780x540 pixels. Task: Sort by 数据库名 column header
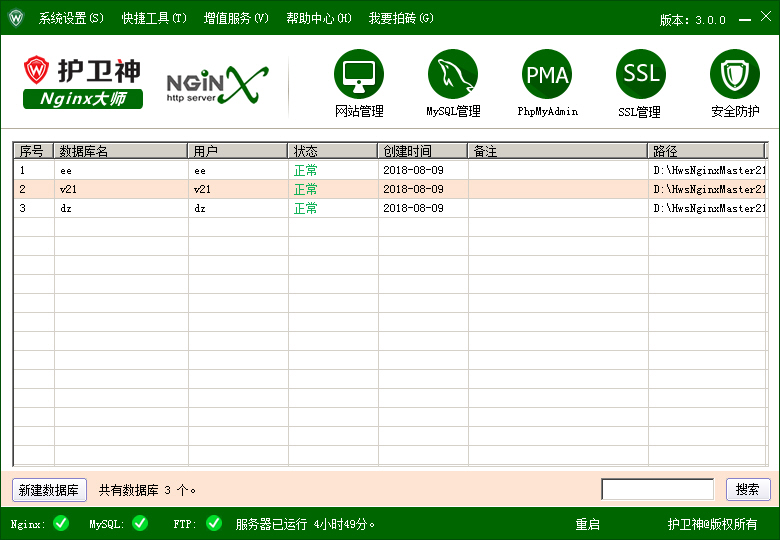tap(120, 151)
